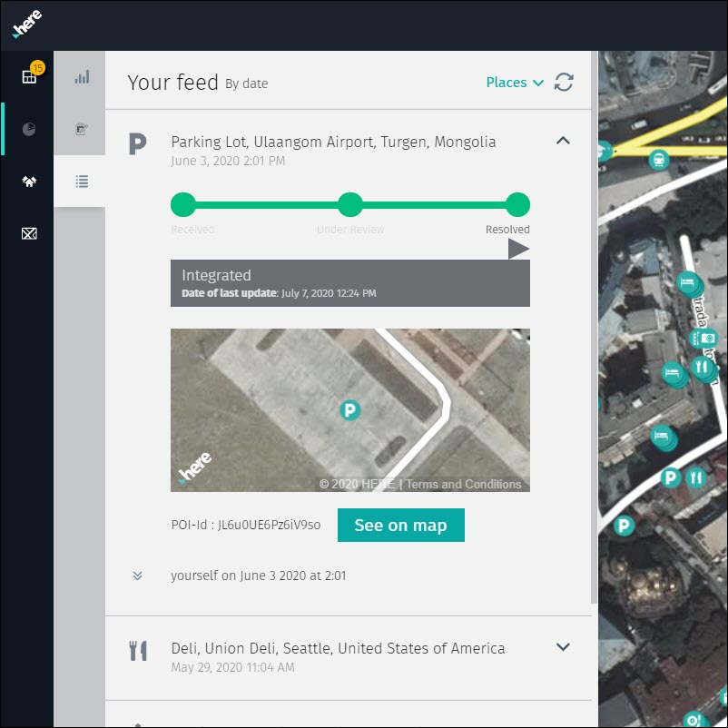Click the bus station marker on map
The height and width of the screenshot is (728, 728).
click(x=658, y=160)
